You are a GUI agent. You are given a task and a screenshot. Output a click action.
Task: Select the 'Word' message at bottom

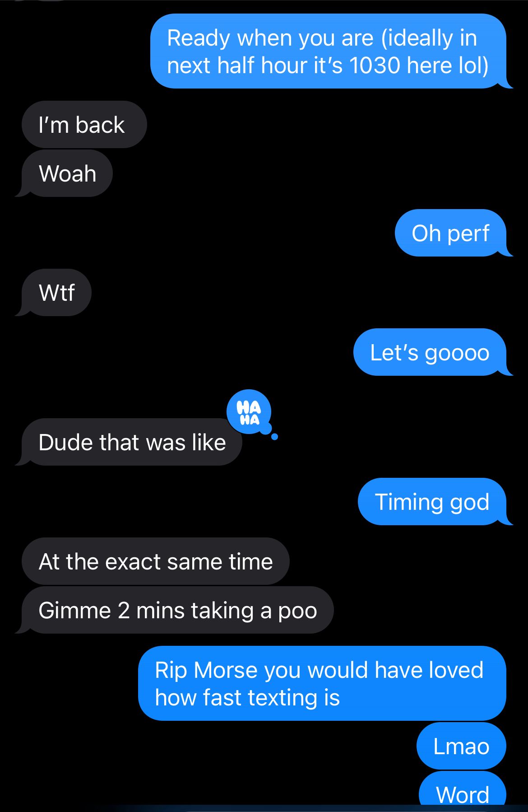[x=463, y=790]
